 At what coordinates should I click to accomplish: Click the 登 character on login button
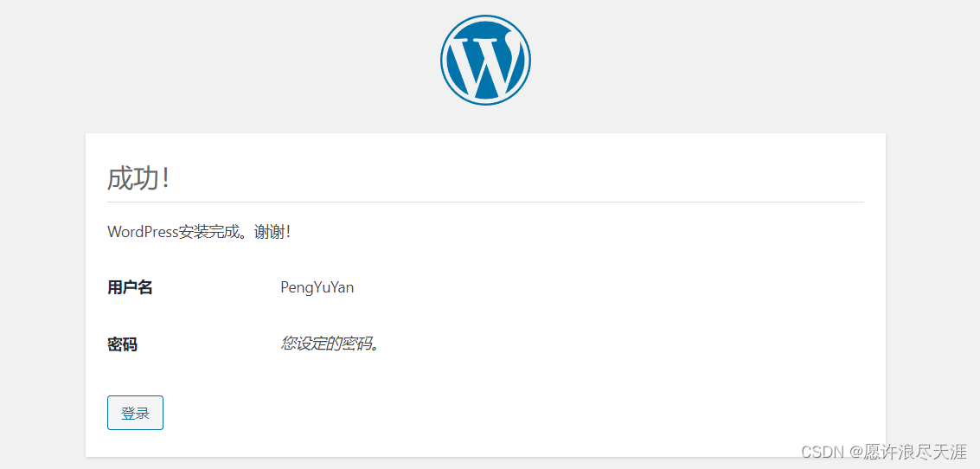point(128,414)
